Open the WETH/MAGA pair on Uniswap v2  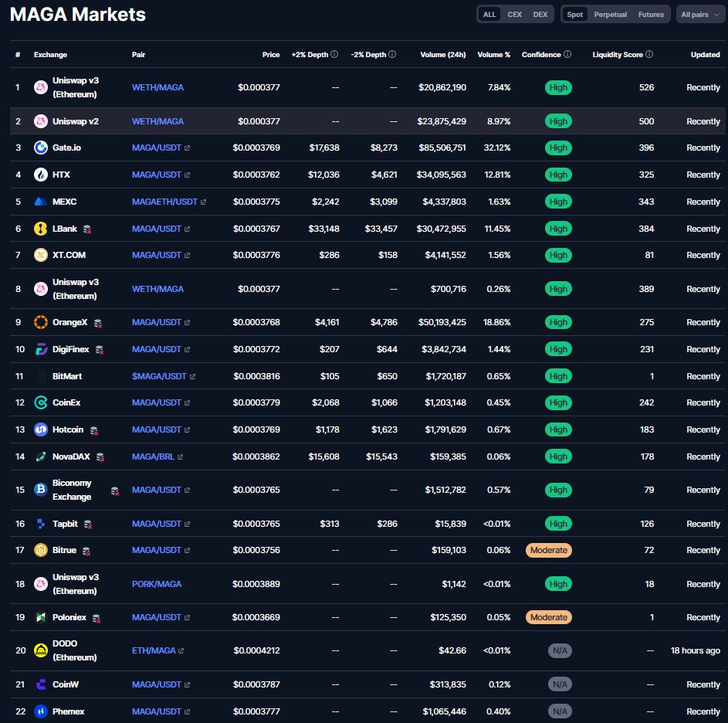[x=157, y=120]
